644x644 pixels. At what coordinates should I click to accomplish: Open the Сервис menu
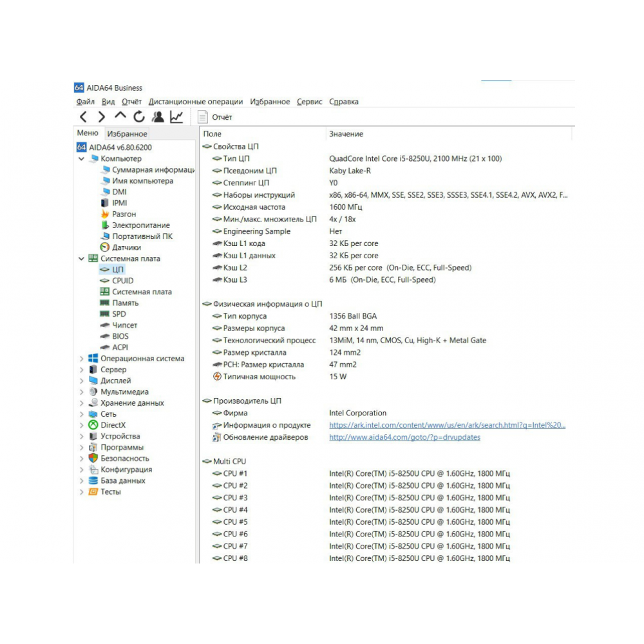click(x=310, y=102)
